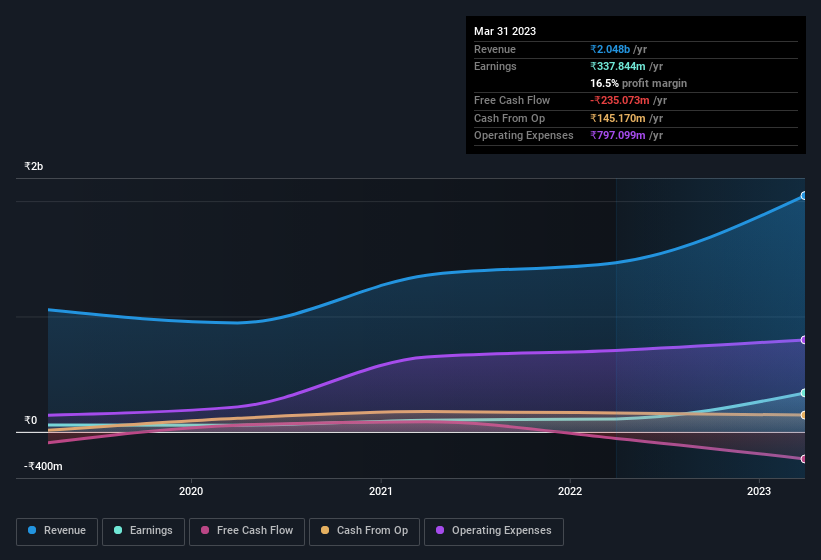This screenshot has height=560, width=821.
Task: Click the purple Operating Expenses legend dot
Action: click(440, 530)
